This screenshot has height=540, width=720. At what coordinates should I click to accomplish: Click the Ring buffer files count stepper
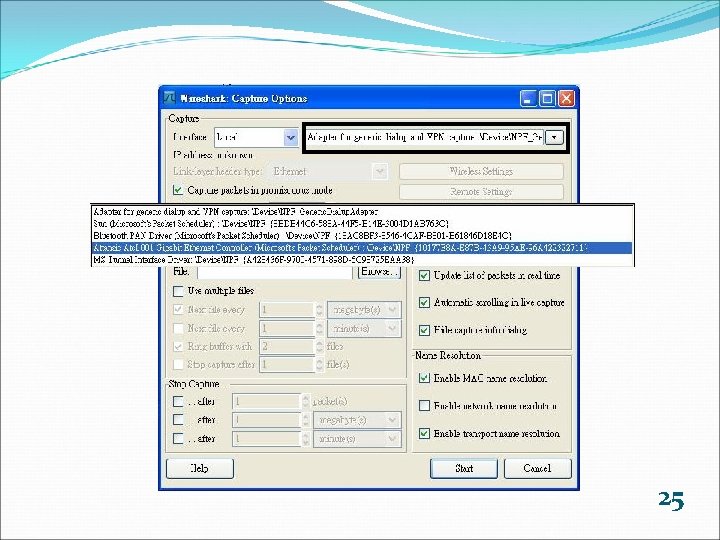coord(320,347)
